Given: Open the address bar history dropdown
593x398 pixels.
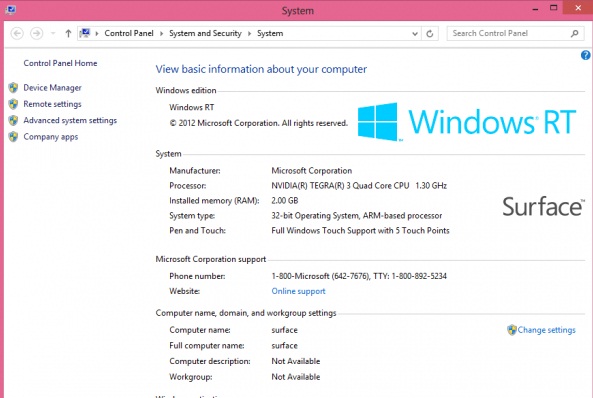Looking at the screenshot, I should click(414, 34).
